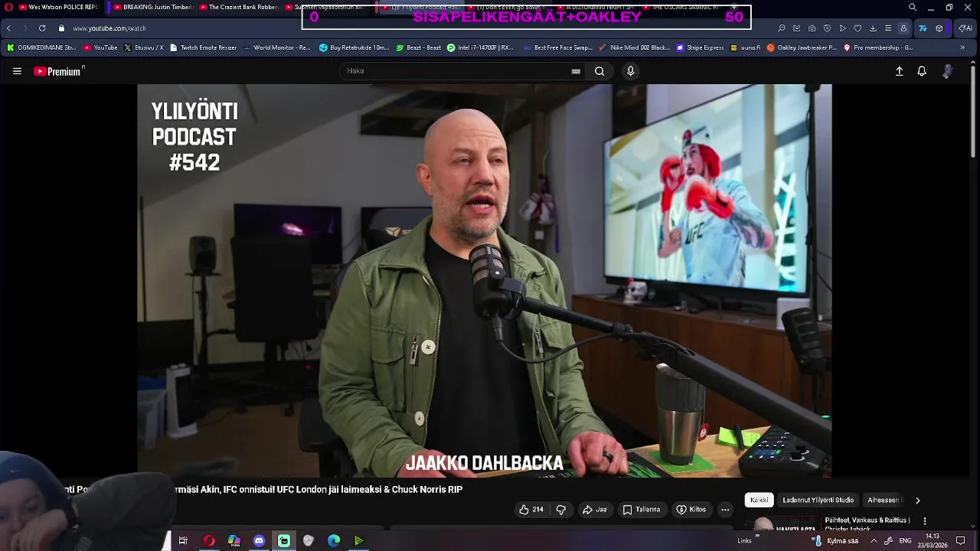Open Nike Mind 002 Black bookmark
980x551 pixels.
635,47
